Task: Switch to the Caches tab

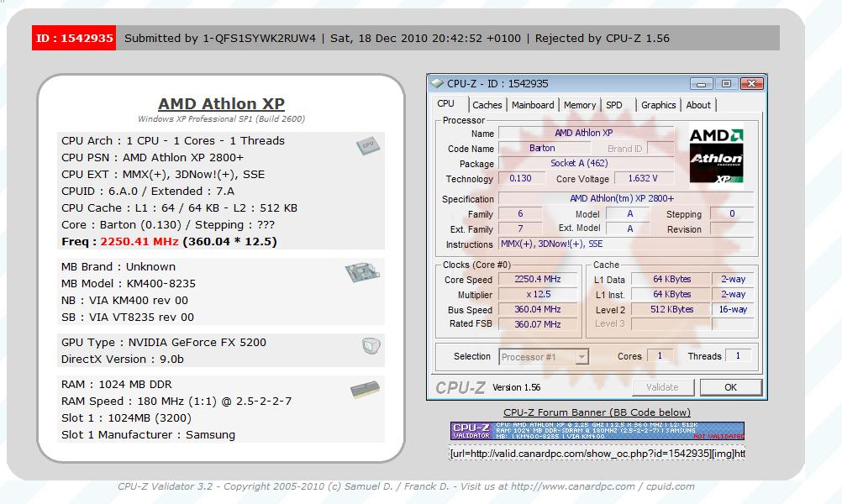Action: coord(487,105)
